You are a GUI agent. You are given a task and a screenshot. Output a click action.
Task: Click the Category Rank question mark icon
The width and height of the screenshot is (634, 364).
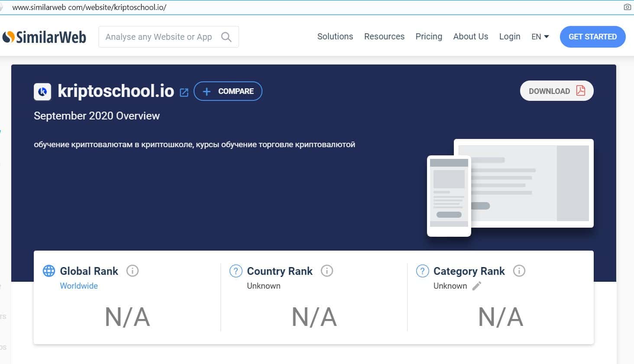pyautogui.click(x=422, y=271)
